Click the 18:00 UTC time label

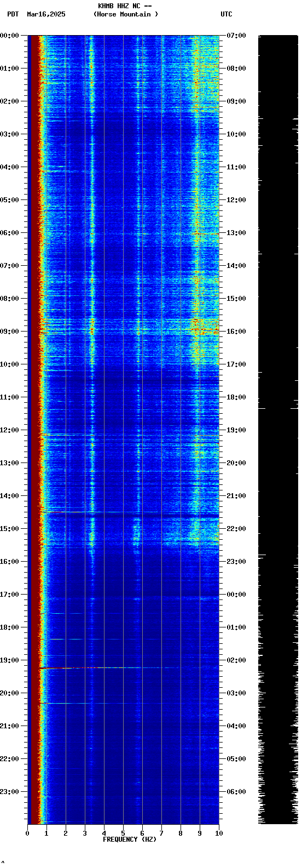tap(236, 397)
